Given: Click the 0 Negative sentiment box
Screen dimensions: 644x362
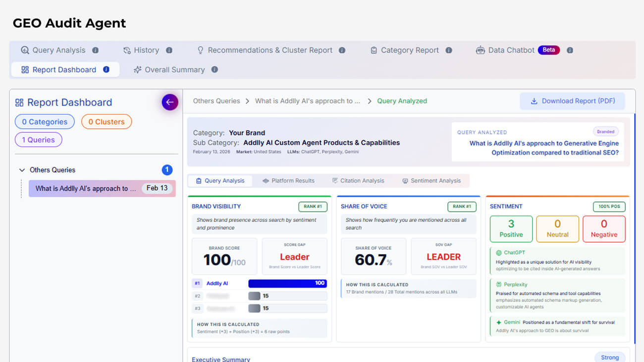Looking at the screenshot, I should point(604,229).
